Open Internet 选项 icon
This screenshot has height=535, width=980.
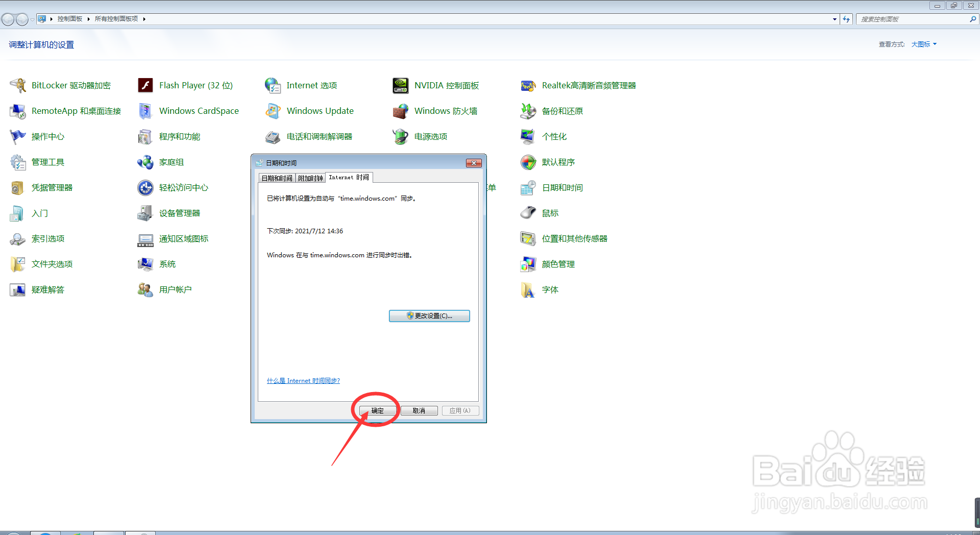point(273,85)
